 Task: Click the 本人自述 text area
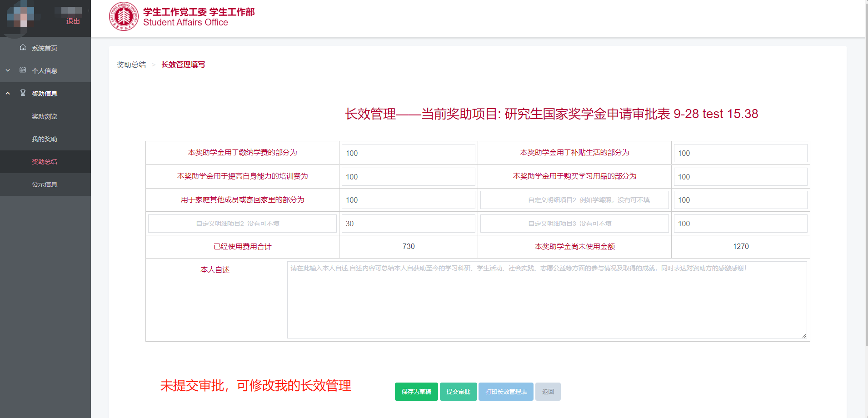tap(547, 300)
